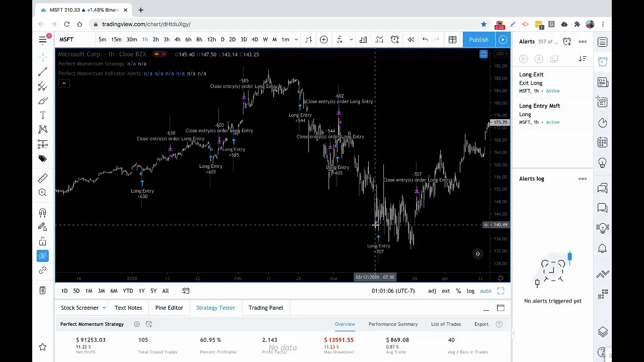The height and width of the screenshot is (362, 644).
Task: Edit the MSFT symbol search field
Action: [x=75, y=40]
